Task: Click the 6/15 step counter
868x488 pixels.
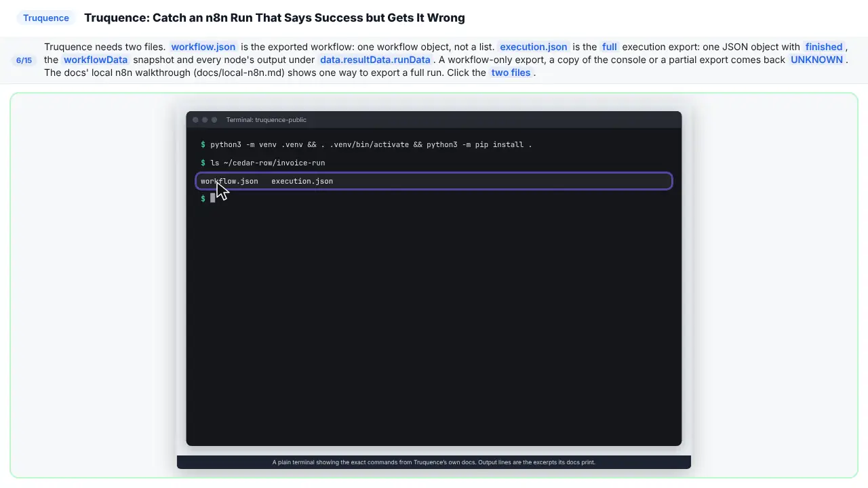Action: click(x=24, y=60)
